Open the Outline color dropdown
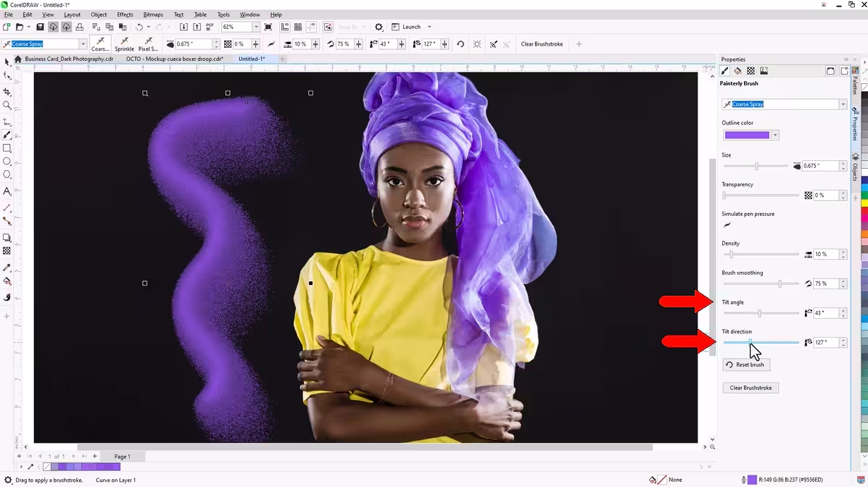This screenshot has width=868, height=487. click(775, 135)
